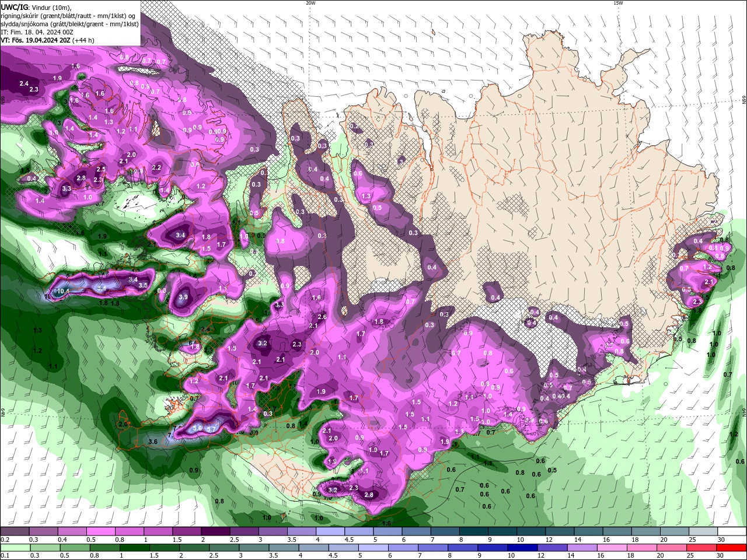Click the darkest purple swatch labeled 2 in snow legend
Viewport: 747px width, 560px height.
coord(215,531)
